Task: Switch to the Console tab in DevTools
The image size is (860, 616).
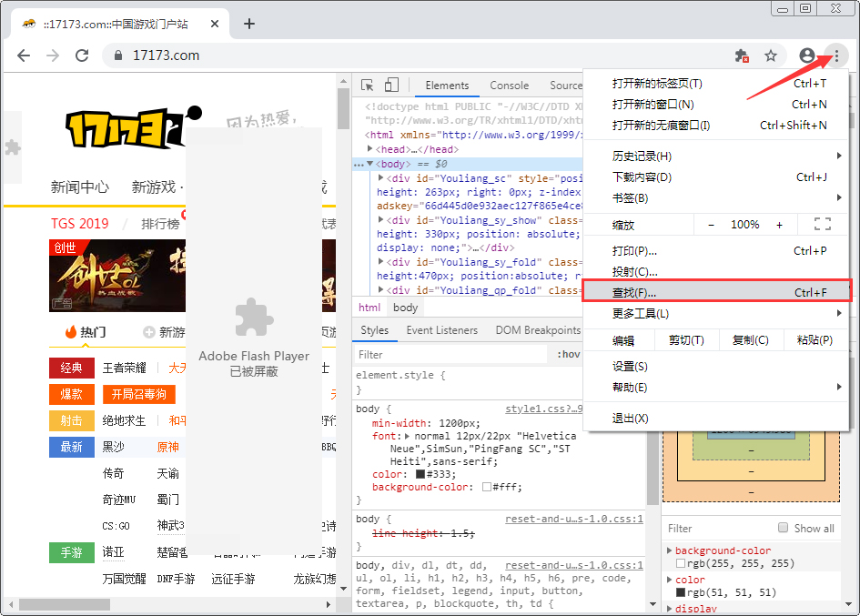Action: point(509,86)
